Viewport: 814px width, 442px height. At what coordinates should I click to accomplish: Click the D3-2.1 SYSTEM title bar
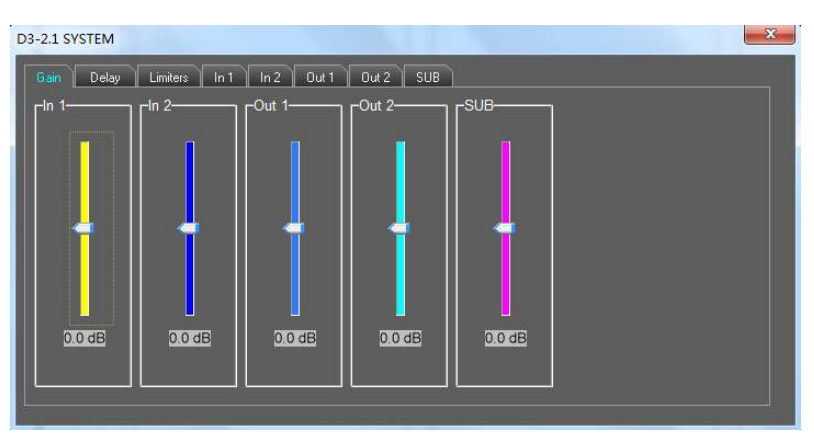400,38
